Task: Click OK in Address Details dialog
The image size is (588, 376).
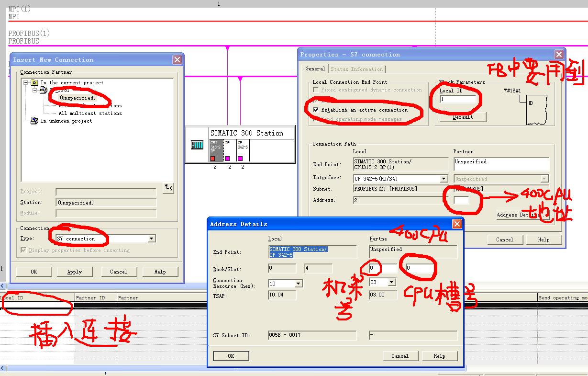Action: [x=231, y=356]
